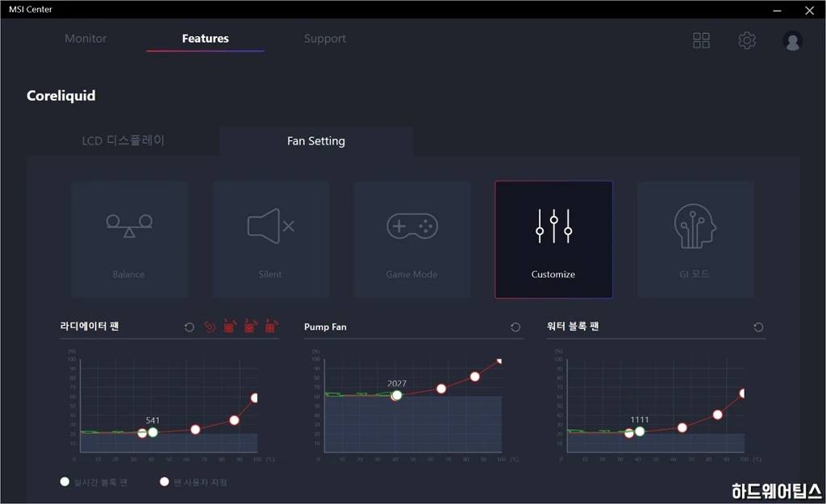Click radiator curve point near 87°C
This screenshot has width=826, height=504.
235,420
